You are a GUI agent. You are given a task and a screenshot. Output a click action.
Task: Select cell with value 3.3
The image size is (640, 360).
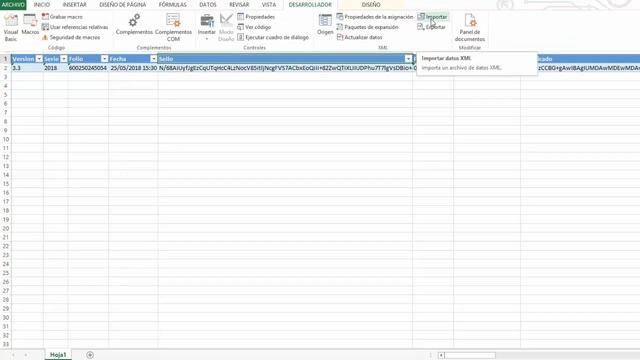click(27, 68)
